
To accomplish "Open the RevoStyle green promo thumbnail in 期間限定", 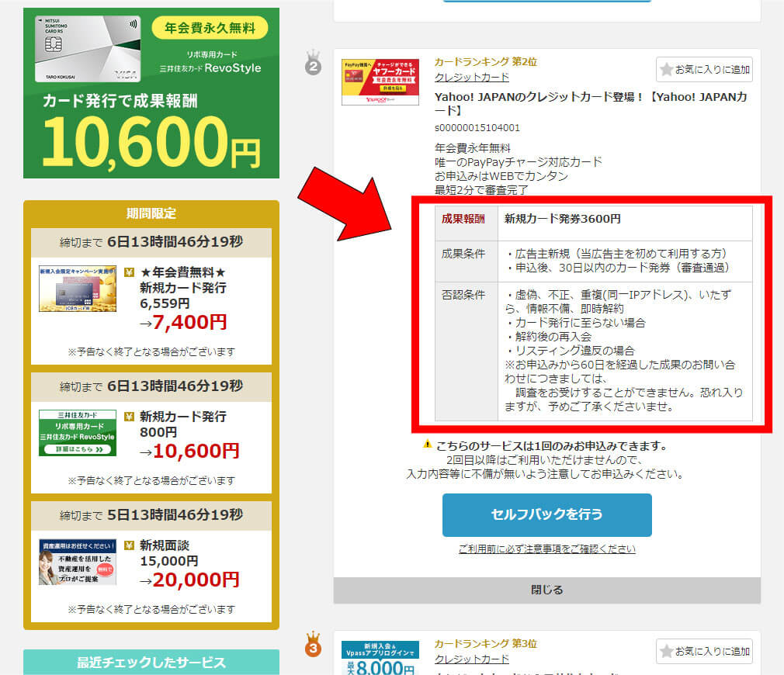I will click(x=78, y=433).
